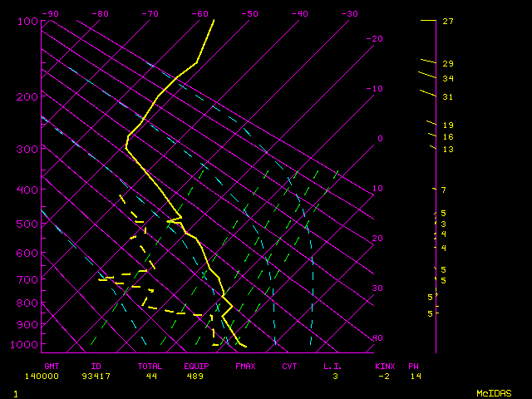The image size is (532, 399).
Task: Click the McIDAS label in bottom corner
Action: pos(493,393)
